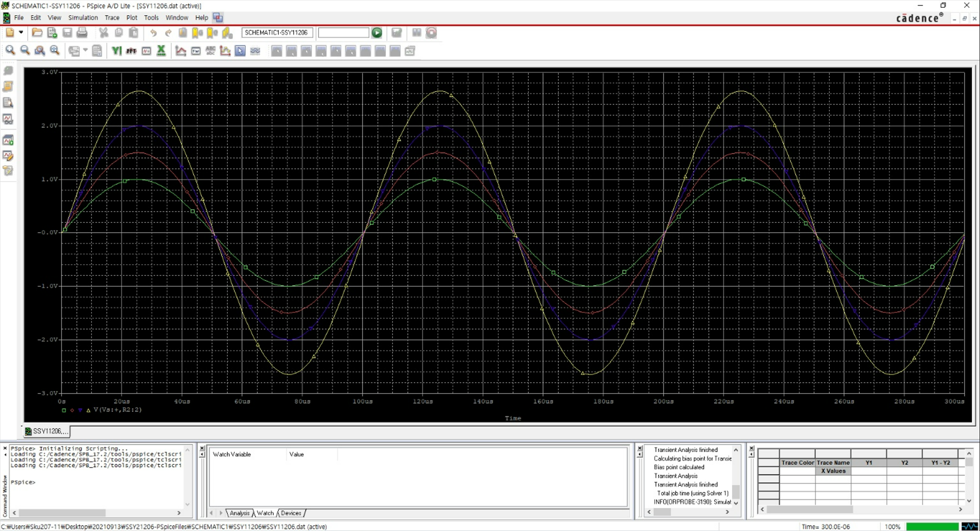The height and width of the screenshot is (531, 980).
Task: Click the Run simulation green play button
Action: pyautogui.click(x=377, y=33)
